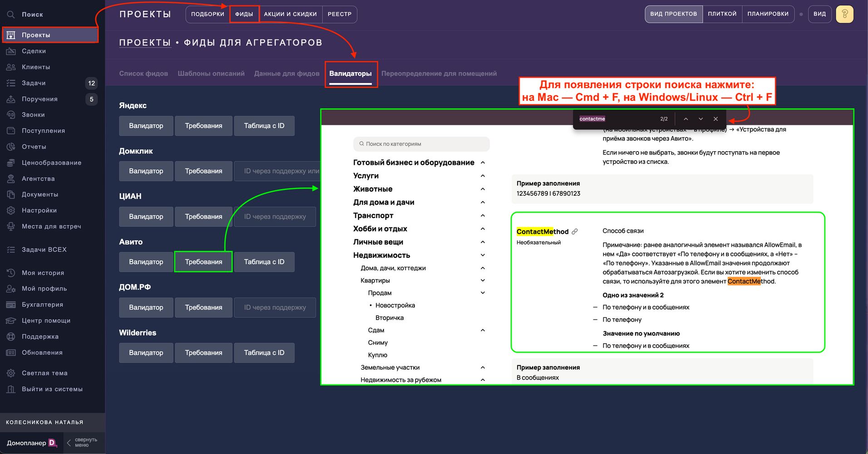Click the Задачи list icon

point(11,83)
